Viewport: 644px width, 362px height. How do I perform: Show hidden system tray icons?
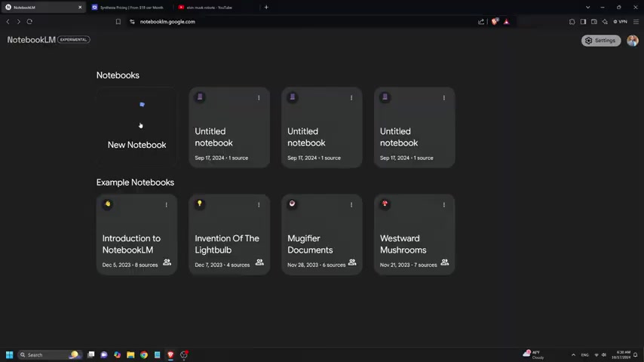pos(573,354)
